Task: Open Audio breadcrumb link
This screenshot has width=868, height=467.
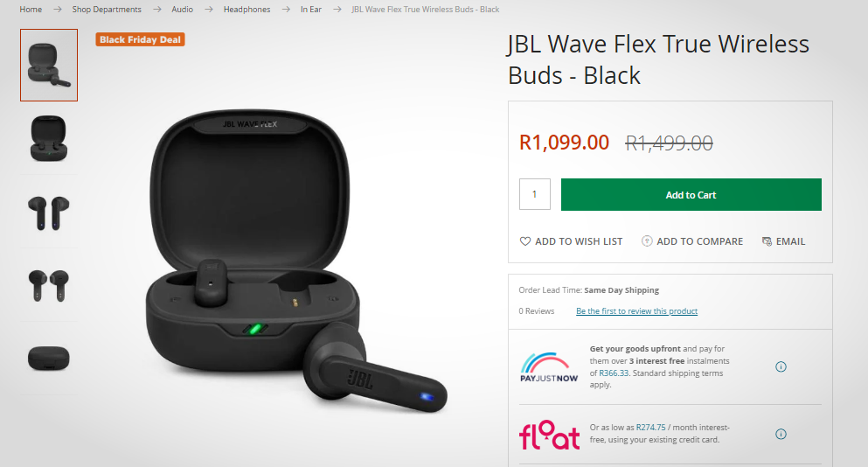Action: [182, 10]
